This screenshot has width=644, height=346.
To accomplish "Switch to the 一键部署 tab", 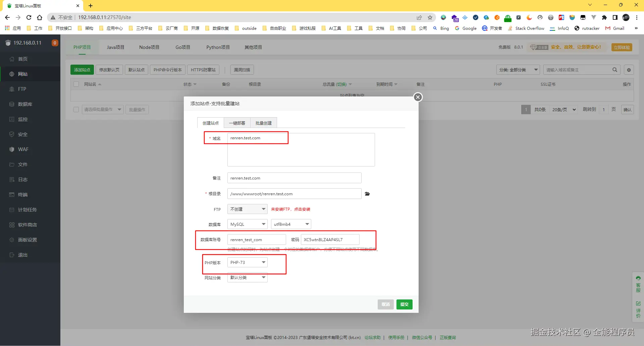I will coord(237,123).
